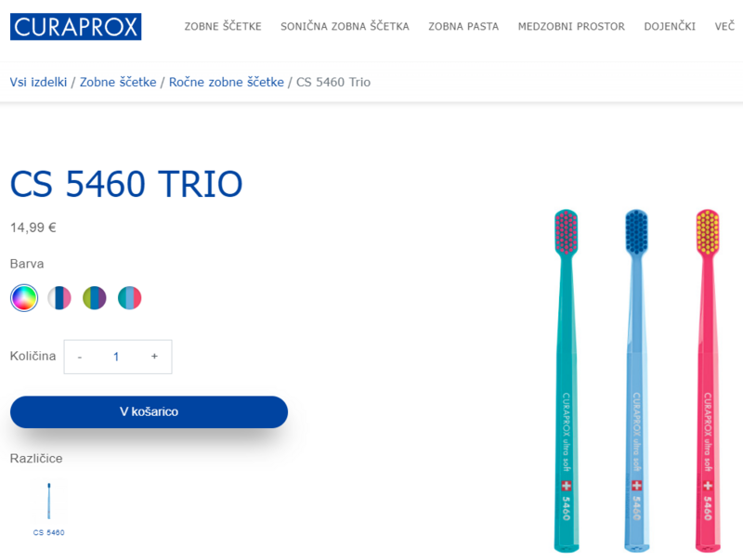Click the teal toothbrush product image
Viewport: 743px width, 560px height.
pyautogui.click(x=567, y=381)
